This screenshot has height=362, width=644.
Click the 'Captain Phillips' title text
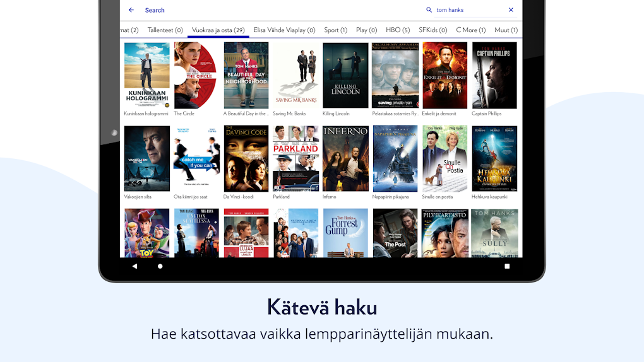(487, 114)
